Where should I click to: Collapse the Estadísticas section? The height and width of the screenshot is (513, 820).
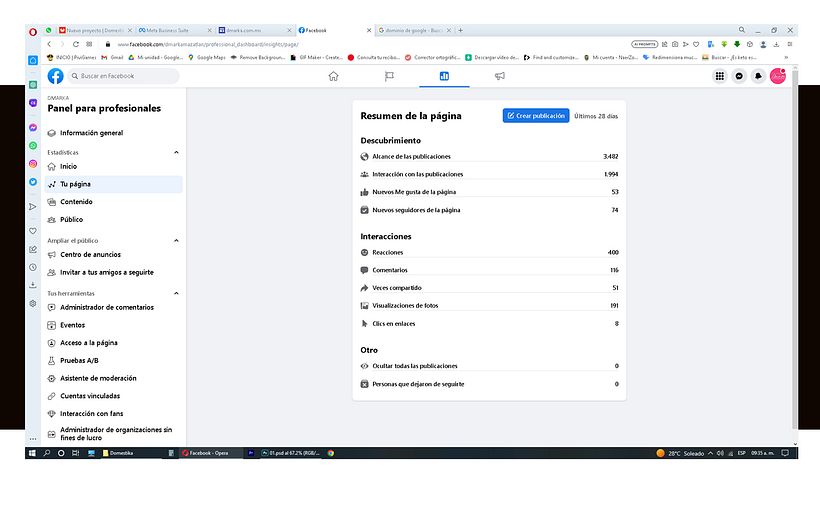point(177,152)
